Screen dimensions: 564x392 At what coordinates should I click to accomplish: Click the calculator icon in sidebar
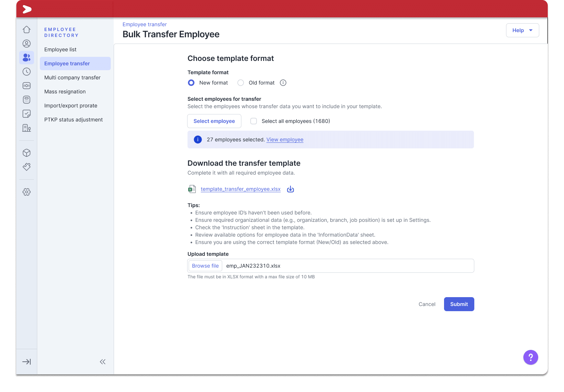click(x=27, y=100)
